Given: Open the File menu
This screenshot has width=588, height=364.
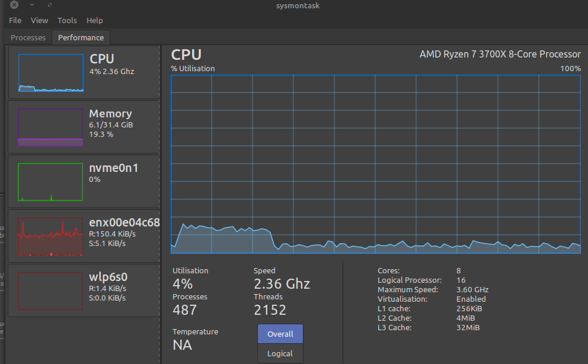Looking at the screenshot, I should pos(15,20).
